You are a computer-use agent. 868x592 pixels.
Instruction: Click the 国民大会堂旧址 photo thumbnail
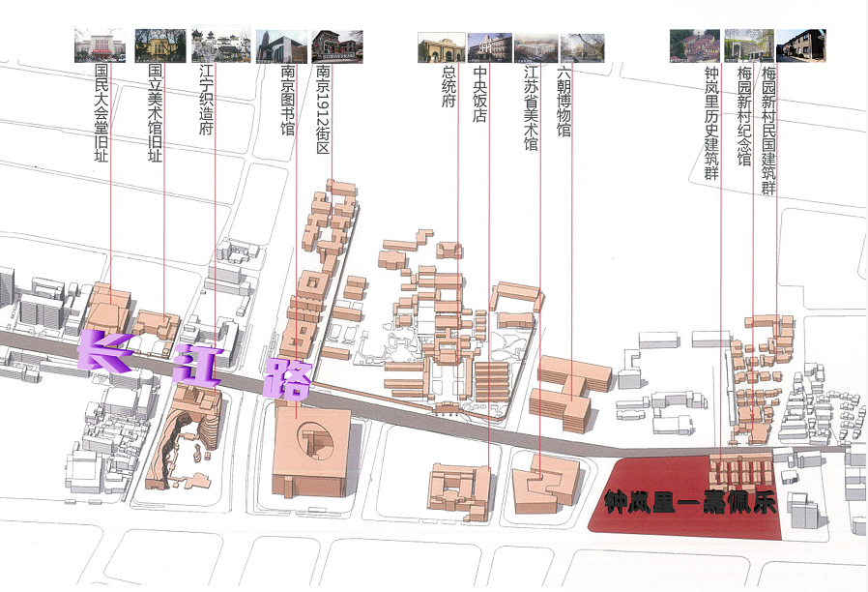[100, 46]
